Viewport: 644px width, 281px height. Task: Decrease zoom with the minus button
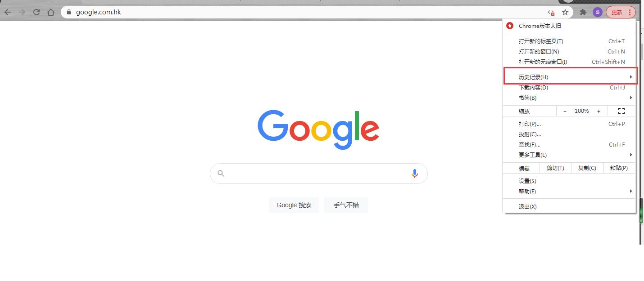565,111
